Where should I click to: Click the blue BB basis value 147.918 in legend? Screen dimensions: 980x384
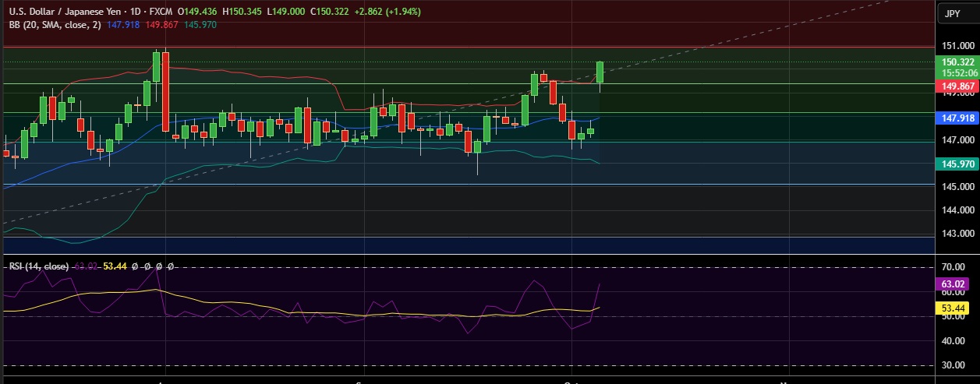click(x=123, y=25)
